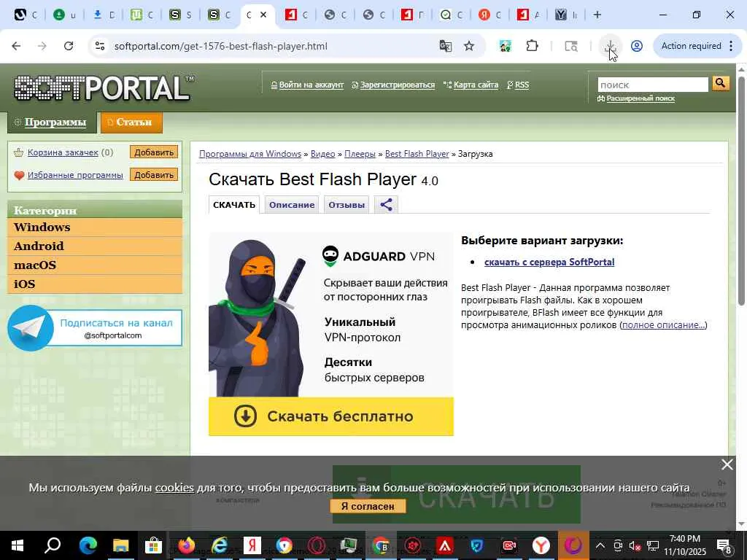The width and height of the screenshot is (747, 560).
Task: Click Я согласен cookie button
Action: click(368, 506)
